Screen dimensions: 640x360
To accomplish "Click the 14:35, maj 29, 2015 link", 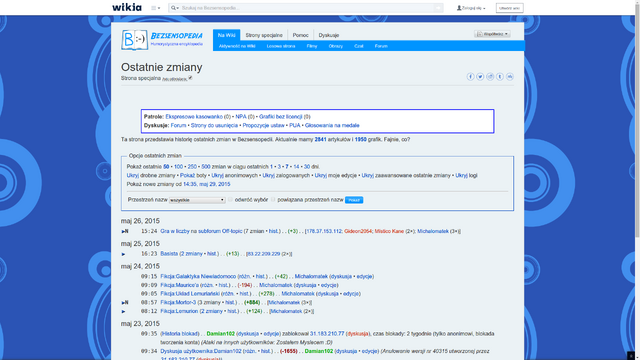I will (207, 184).
